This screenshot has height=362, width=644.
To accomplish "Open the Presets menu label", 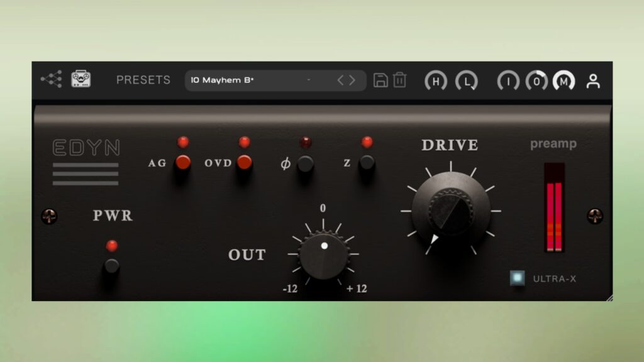I will [x=143, y=80].
